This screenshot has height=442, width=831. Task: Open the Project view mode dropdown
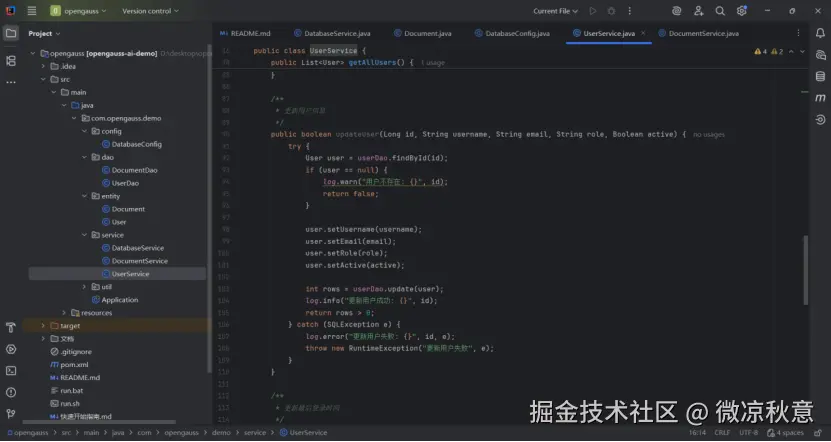point(45,33)
